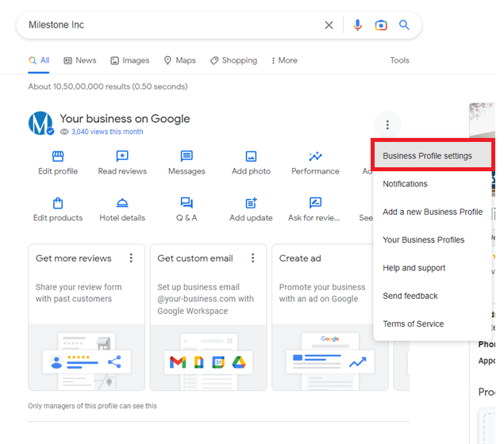Open the Messages icon
Viewport: 504px width, 444px height.
pyautogui.click(x=187, y=156)
